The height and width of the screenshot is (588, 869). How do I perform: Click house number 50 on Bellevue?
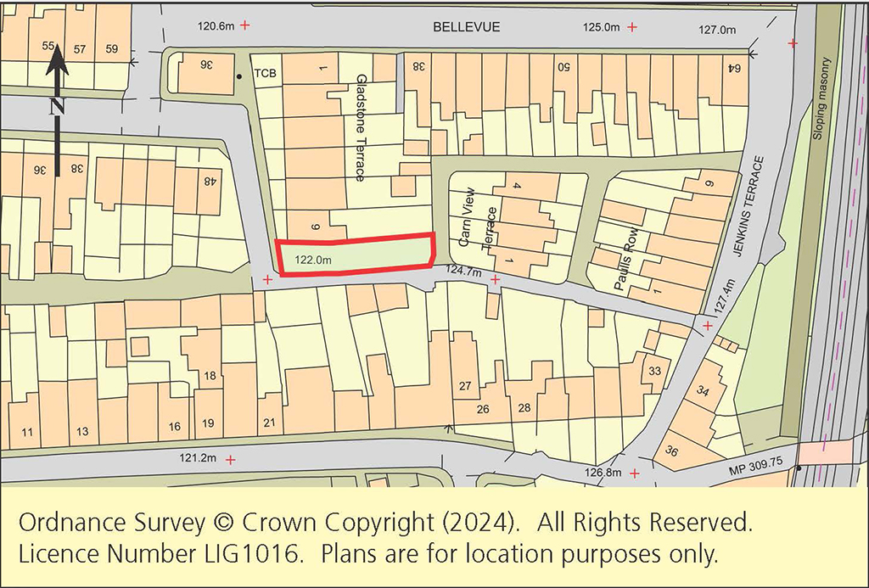(563, 66)
